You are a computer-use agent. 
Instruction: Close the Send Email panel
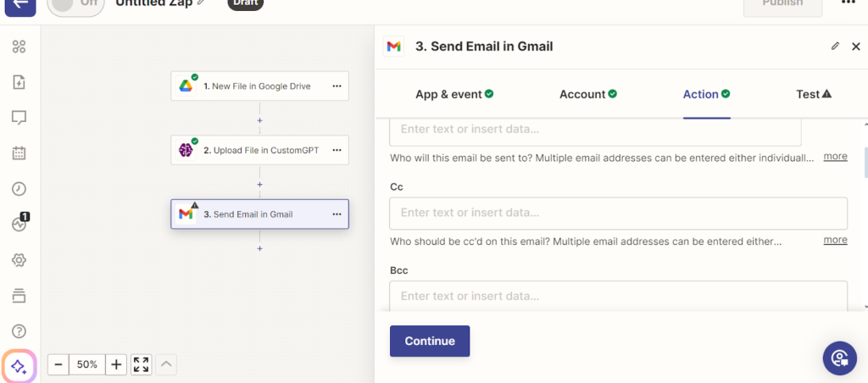(x=856, y=47)
